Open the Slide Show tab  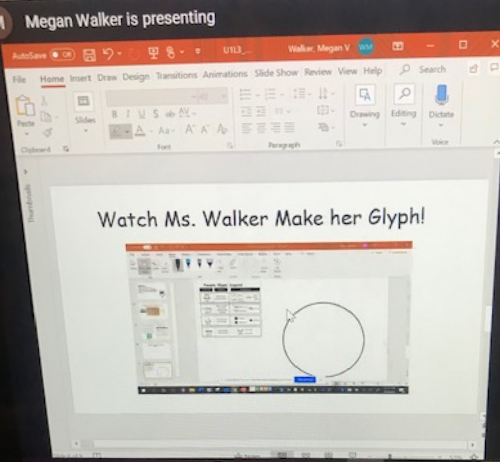(276, 73)
